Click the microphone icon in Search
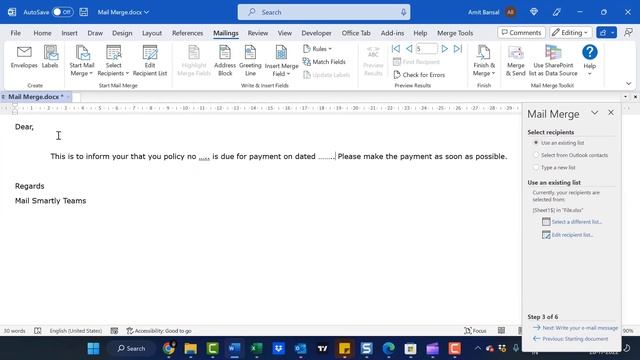This screenshot has width=640, height=360. point(403,12)
